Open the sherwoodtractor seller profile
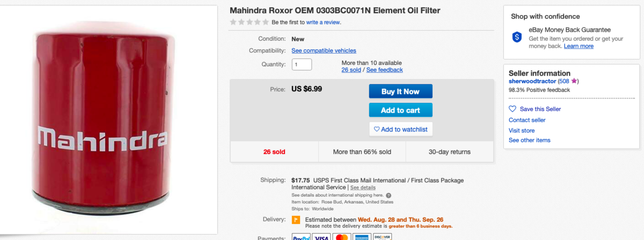The width and height of the screenshot is (644, 240). pos(532,81)
